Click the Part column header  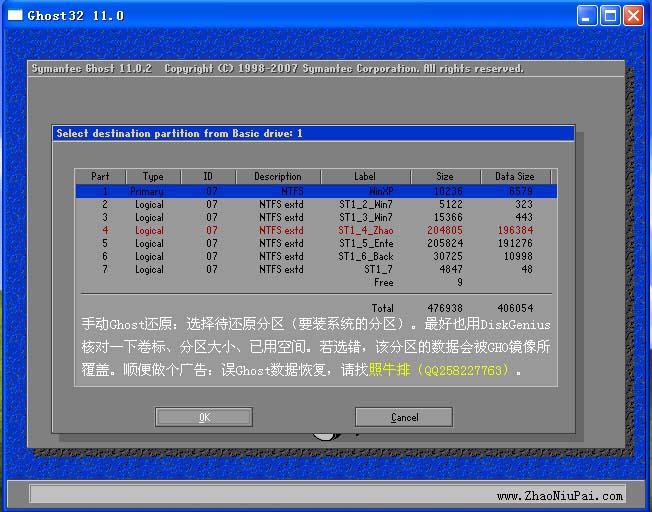point(100,176)
